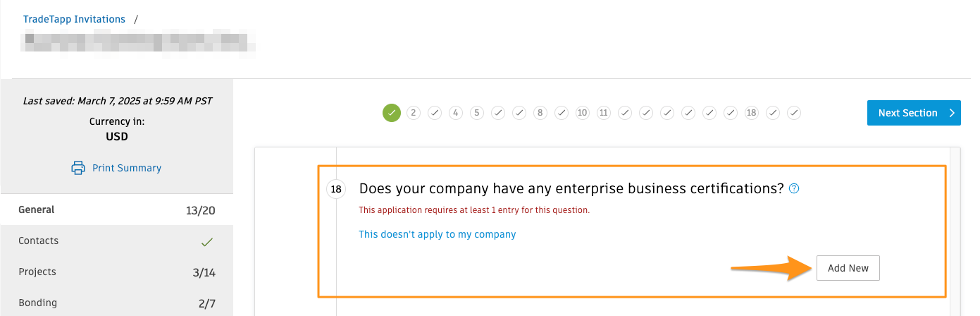Jump to step 2 in progress indicator
Viewport: 980px width, 316px height.
pos(414,113)
